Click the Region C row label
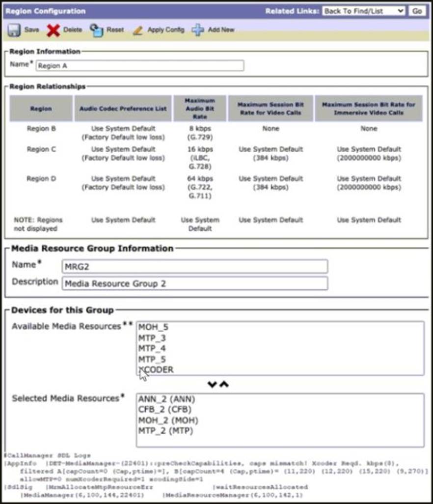Image resolution: width=433 pixels, height=504 pixels. [x=41, y=149]
